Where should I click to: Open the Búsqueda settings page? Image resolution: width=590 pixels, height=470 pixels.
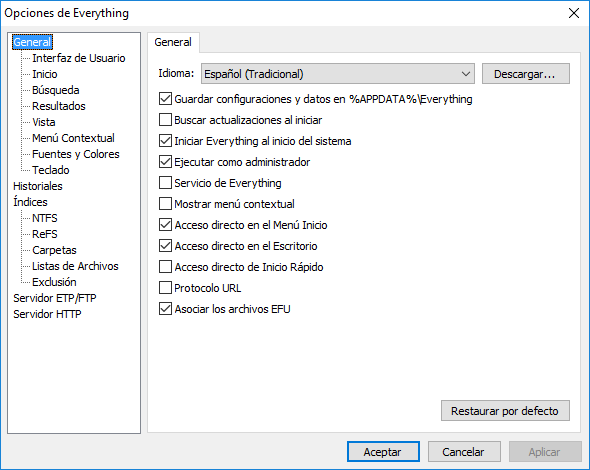click(56, 90)
